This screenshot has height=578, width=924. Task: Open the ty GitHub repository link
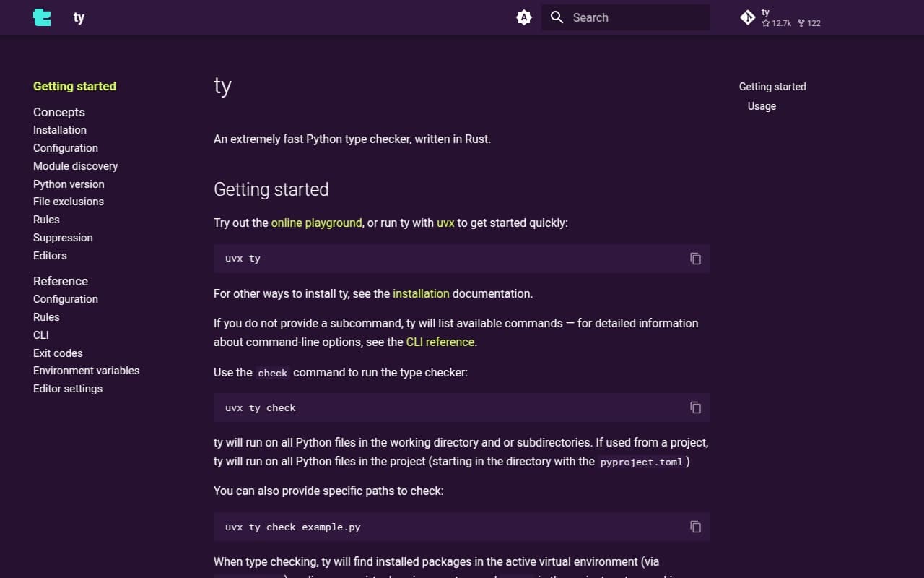780,17
